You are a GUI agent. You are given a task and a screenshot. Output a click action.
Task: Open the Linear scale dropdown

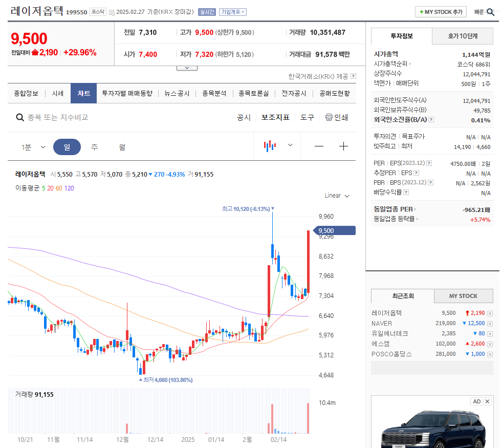[x=337, y=196]
